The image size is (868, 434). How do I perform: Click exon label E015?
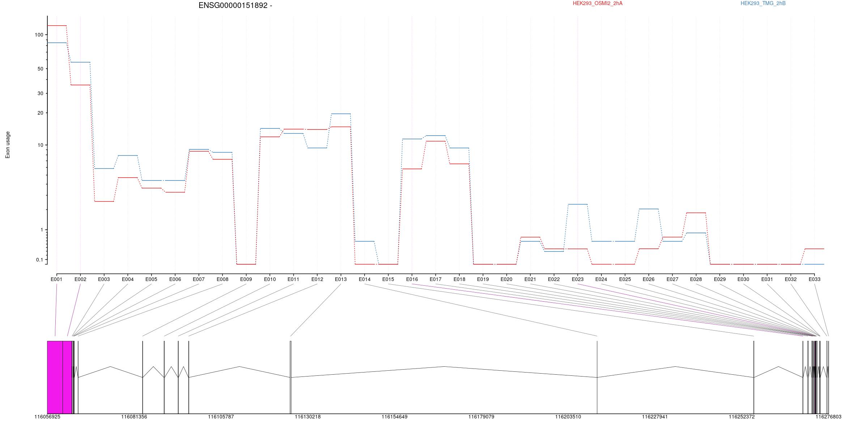pos(388,279)
